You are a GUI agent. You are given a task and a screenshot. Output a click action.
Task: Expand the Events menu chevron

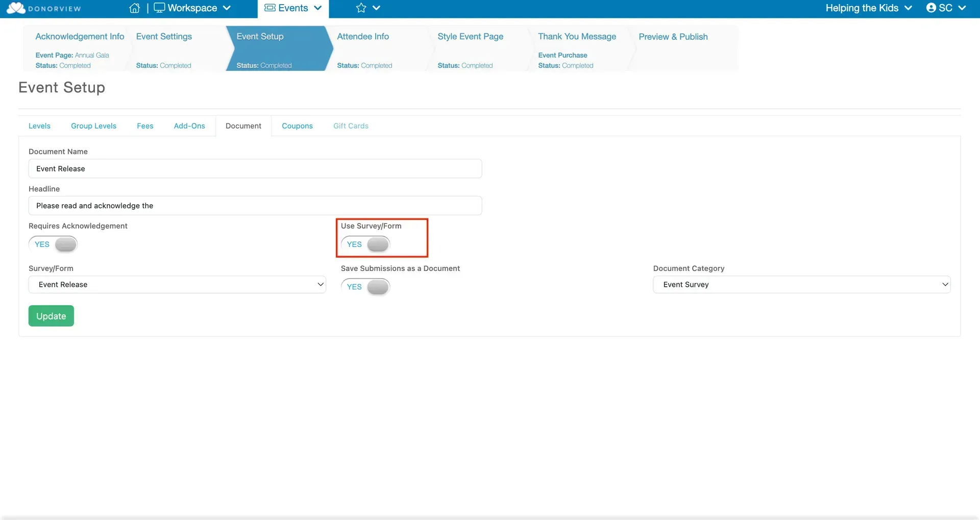318,8
